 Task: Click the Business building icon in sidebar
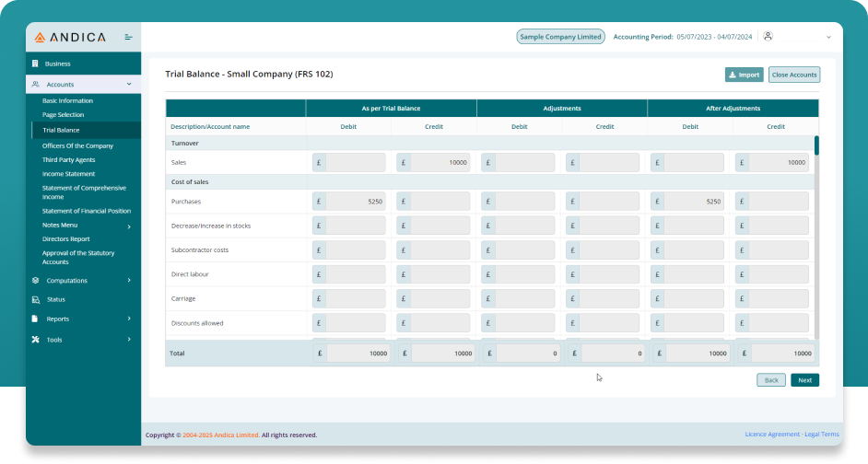point(35,64)
